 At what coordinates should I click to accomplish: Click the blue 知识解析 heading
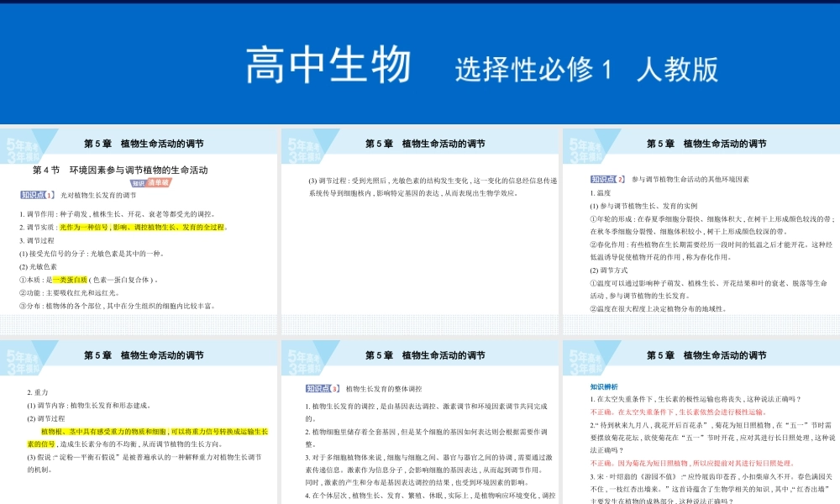point(604,386)
